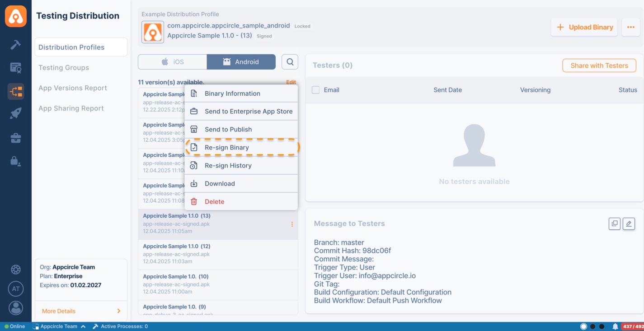644x331 pixels.
Task: Select the Testing Distribution sidebar icon
Action: 15,91
